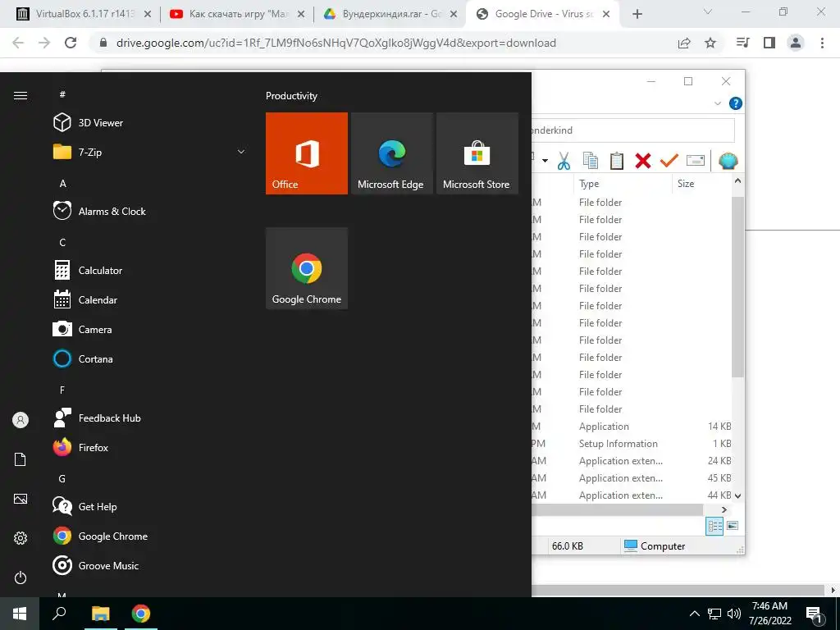This screenshot has width=840, height=630.
Task: Click the Paste clipboard icon in file window
Action: pyautogui.click(x=617, y=161)
